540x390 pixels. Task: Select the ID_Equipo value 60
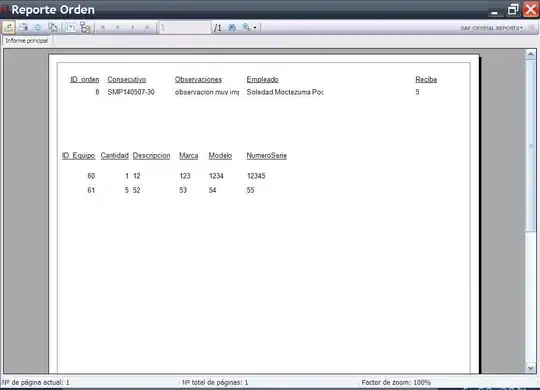[91, 176]
